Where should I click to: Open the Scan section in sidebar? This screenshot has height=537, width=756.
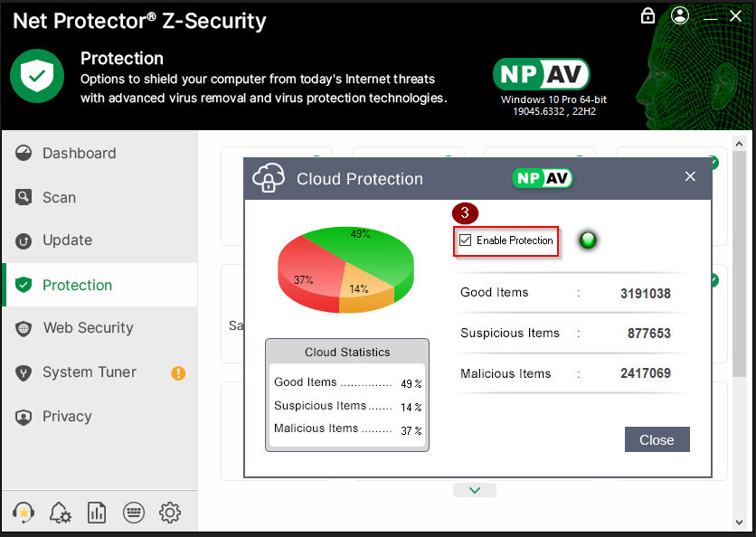tap(60, 197)
